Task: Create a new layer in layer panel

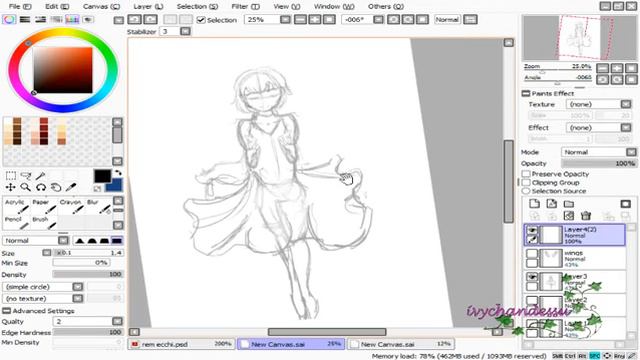Action: click(534, 203)
